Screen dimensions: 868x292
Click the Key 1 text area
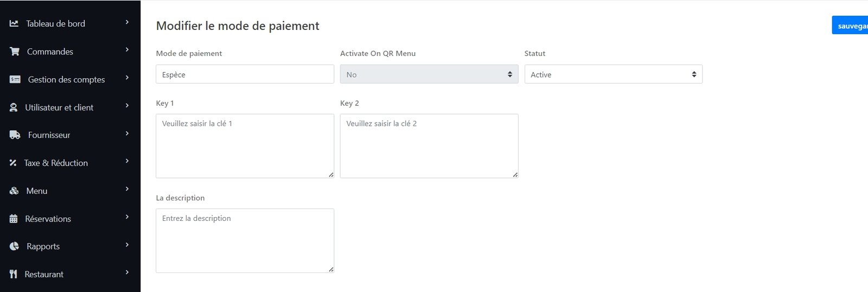click(x=245, y=145)
